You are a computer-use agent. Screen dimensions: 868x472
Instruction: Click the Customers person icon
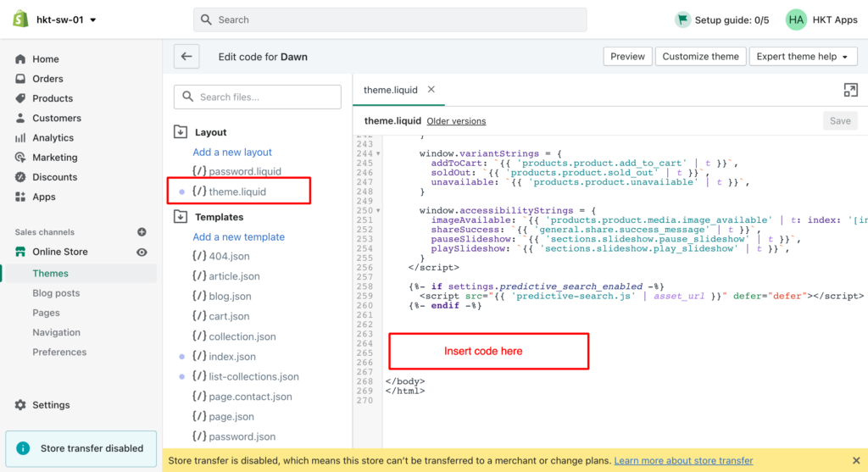click(x=20, y=118)
